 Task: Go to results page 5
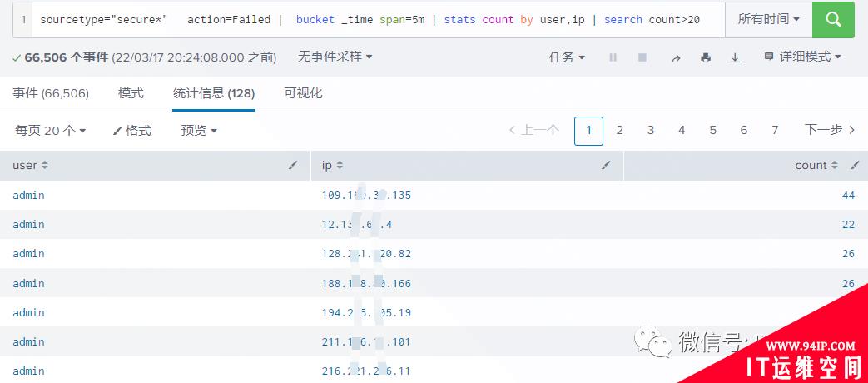[x=713, y=131]
